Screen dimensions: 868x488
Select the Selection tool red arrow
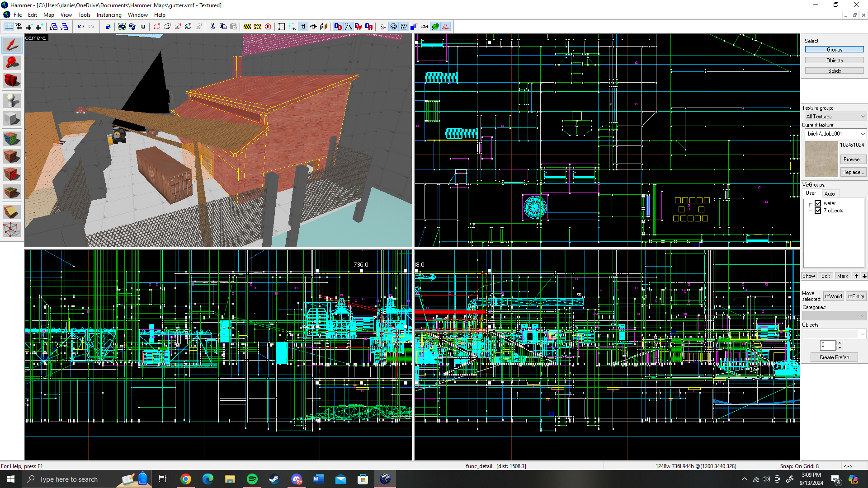tap(12, 45)
